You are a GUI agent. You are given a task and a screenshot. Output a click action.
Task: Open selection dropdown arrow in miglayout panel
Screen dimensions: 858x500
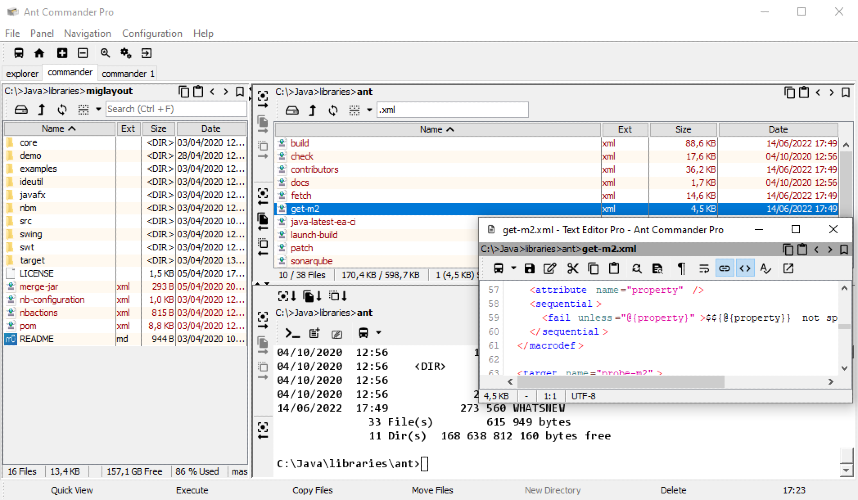(98, 109)
